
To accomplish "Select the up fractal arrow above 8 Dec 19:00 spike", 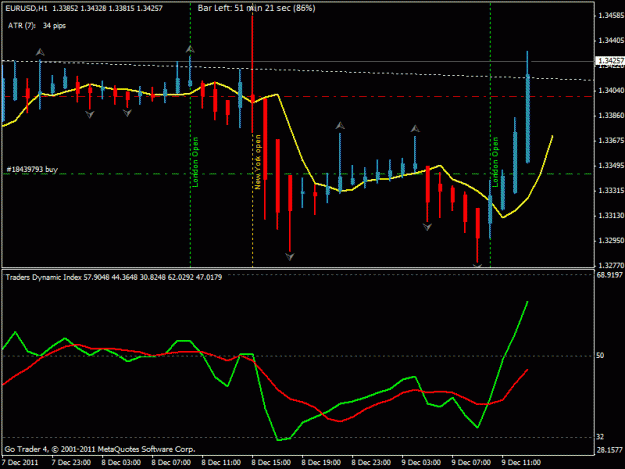I will [x=340, y=126].
